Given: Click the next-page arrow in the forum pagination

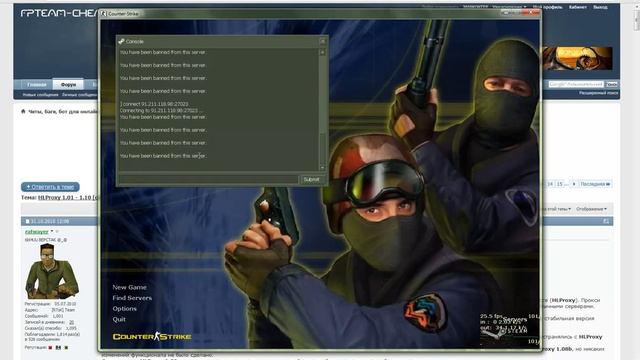Looking at the screenshot, I should [574, 184].
